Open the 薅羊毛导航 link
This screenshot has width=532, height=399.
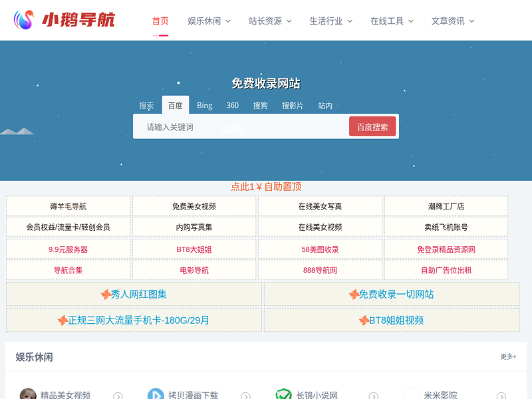68,206
